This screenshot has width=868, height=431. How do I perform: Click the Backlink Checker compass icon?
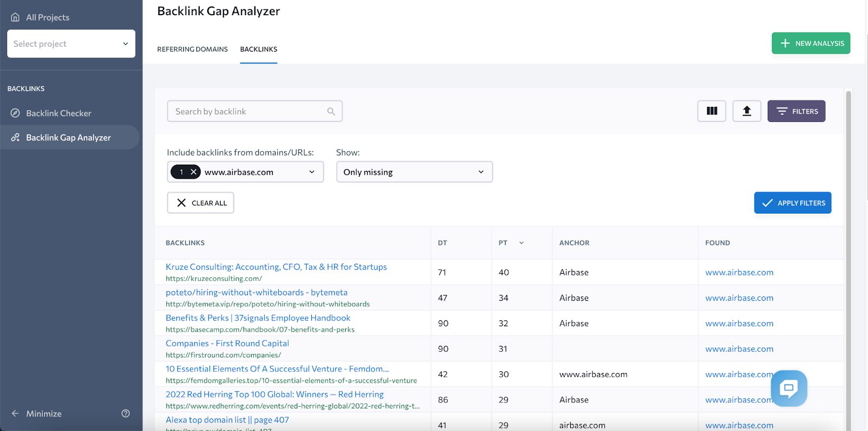[x=15, y=113]
